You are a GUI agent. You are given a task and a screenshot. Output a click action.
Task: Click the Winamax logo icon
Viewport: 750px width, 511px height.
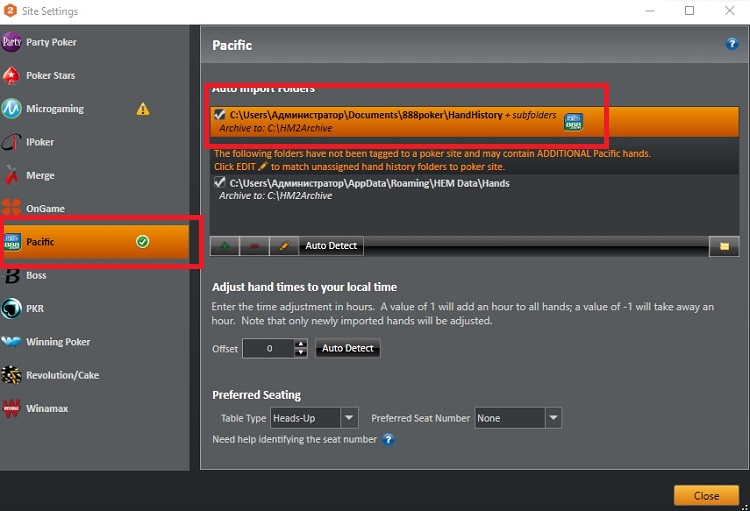click(x=11, y=408)
